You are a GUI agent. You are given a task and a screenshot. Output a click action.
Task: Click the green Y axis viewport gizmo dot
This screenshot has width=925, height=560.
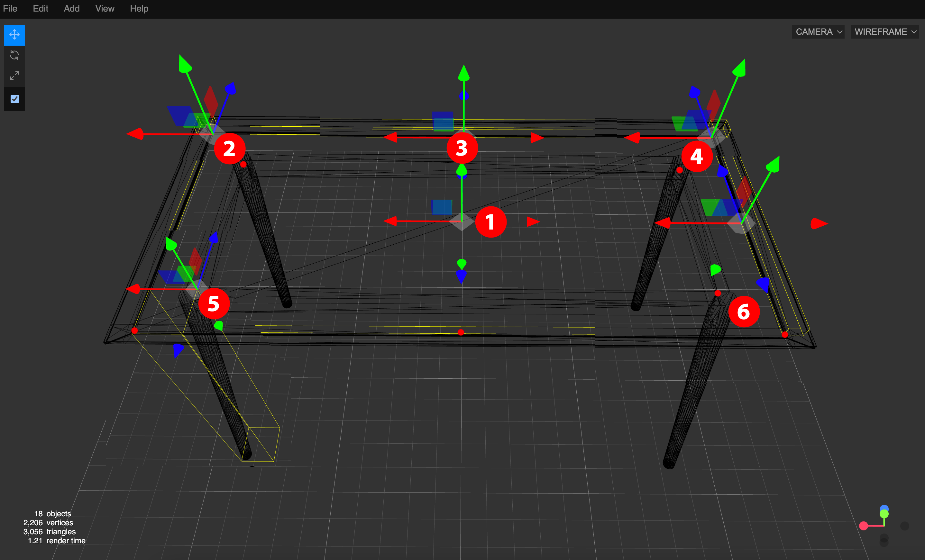pos(884,514)
